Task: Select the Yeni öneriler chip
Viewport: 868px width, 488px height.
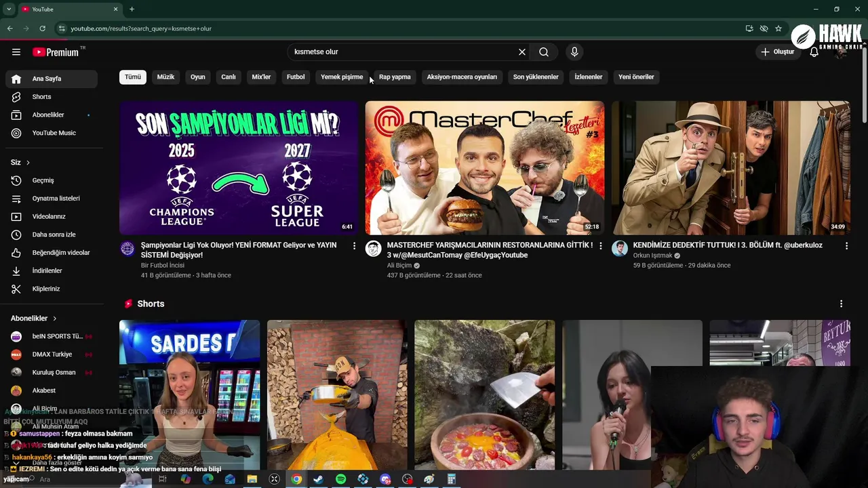Action: (636, 77)
